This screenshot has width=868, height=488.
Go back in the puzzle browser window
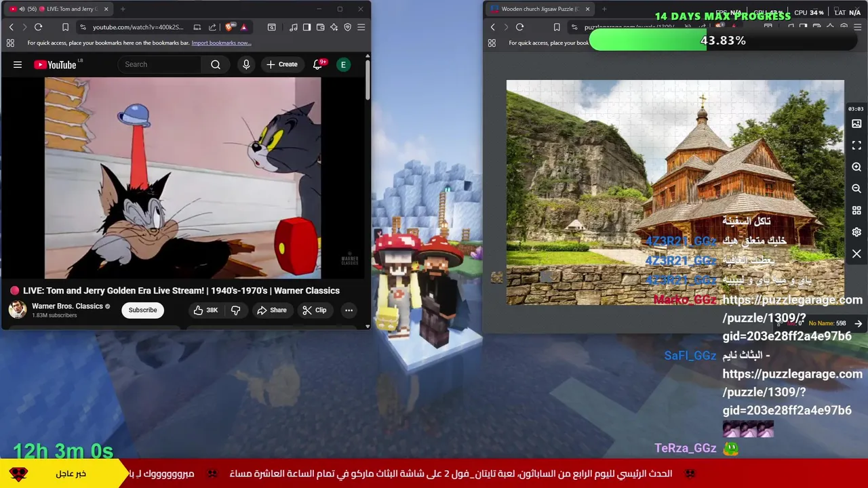[492, 27]
